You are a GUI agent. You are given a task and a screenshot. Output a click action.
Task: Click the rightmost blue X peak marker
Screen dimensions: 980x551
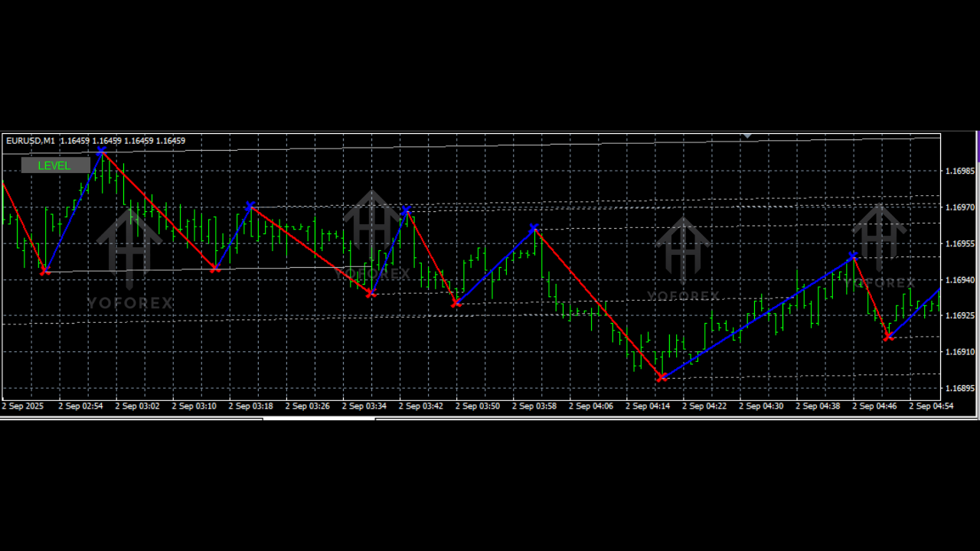coord(852,256)
